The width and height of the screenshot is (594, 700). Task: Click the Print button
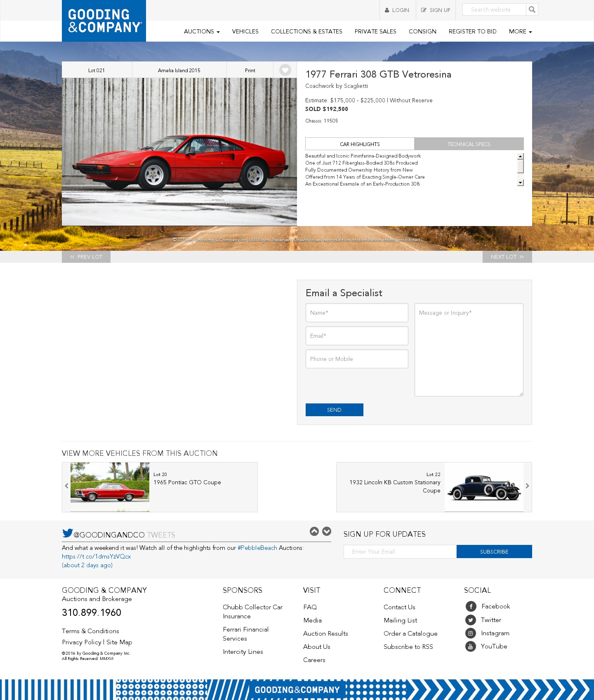coord(250,70)
